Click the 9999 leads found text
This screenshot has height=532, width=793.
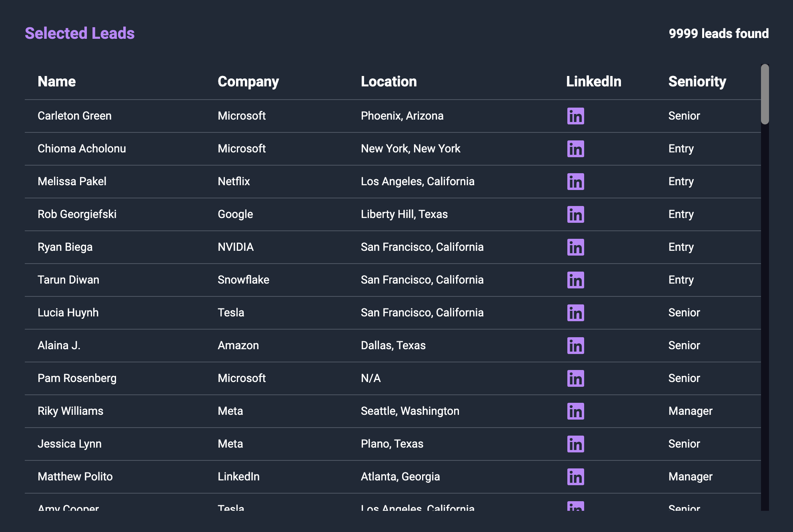coord(719,33)
